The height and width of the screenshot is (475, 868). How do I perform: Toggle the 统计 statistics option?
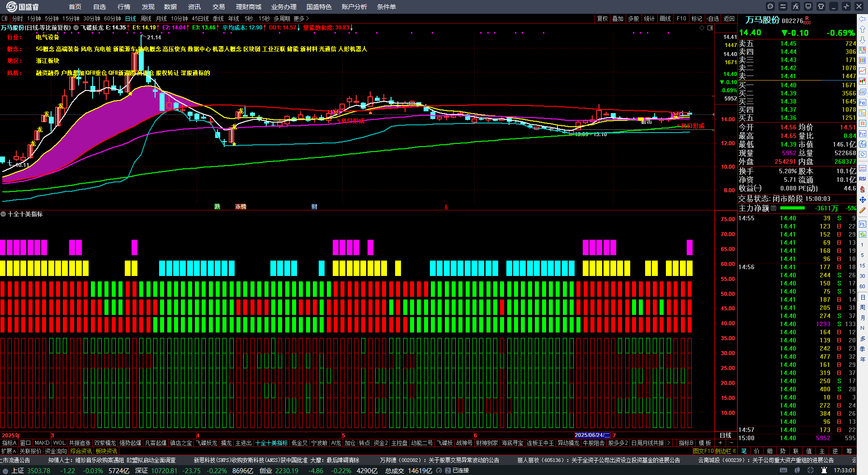pyautogui.click(x=650, y=19)
